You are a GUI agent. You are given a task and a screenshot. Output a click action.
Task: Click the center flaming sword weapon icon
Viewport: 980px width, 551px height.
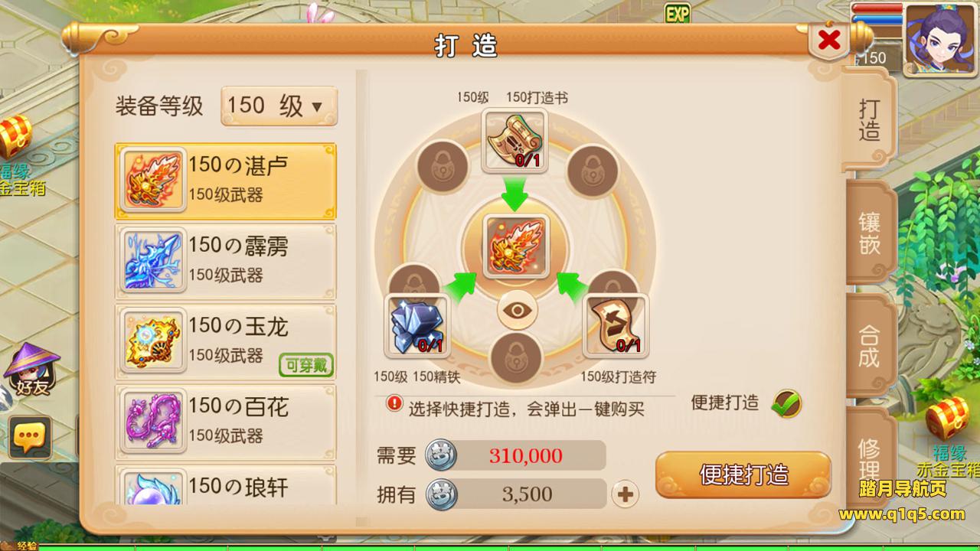pos(515,246)
